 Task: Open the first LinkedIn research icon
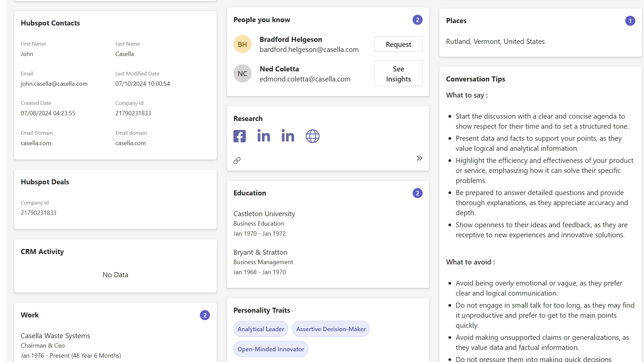pyautogui.click(x=263, y=136)
